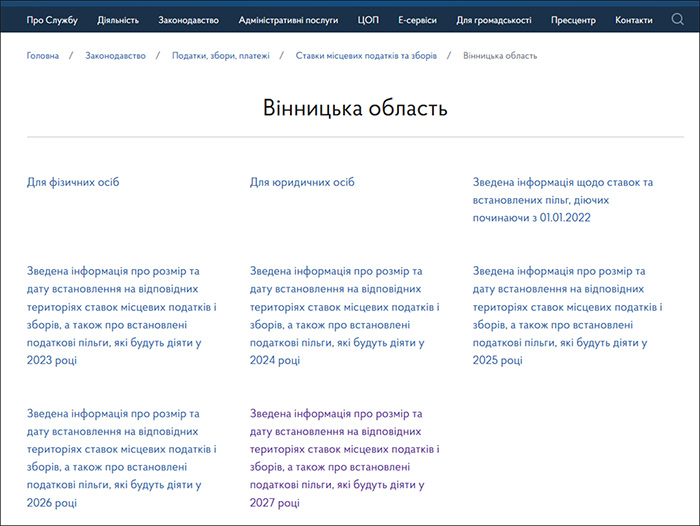Open the Для юридичних осіб link
Screen dimensions: 700x526
(x=302, y=182)
